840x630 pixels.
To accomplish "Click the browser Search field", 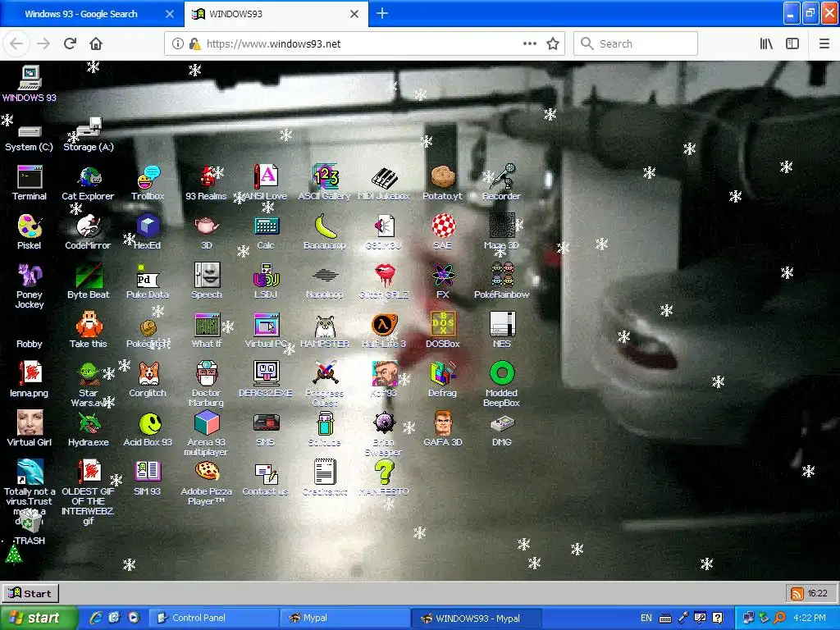I will tap(636, 43).
